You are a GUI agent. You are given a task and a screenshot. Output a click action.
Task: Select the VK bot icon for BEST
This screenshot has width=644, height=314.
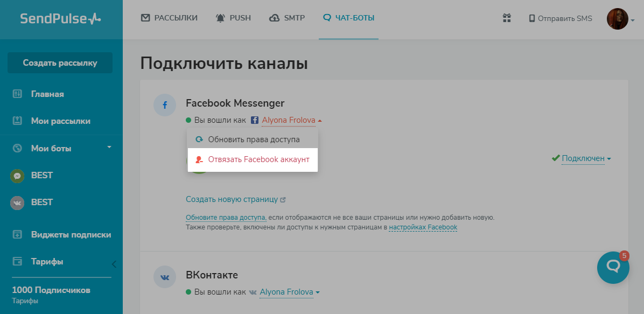click(17, 203)
